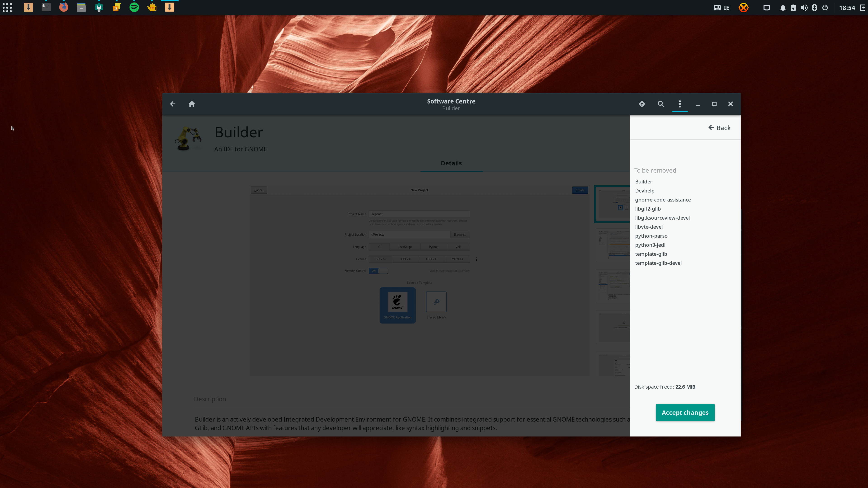Click Accept changes button
868x488 pixels.
pos(685,413)
